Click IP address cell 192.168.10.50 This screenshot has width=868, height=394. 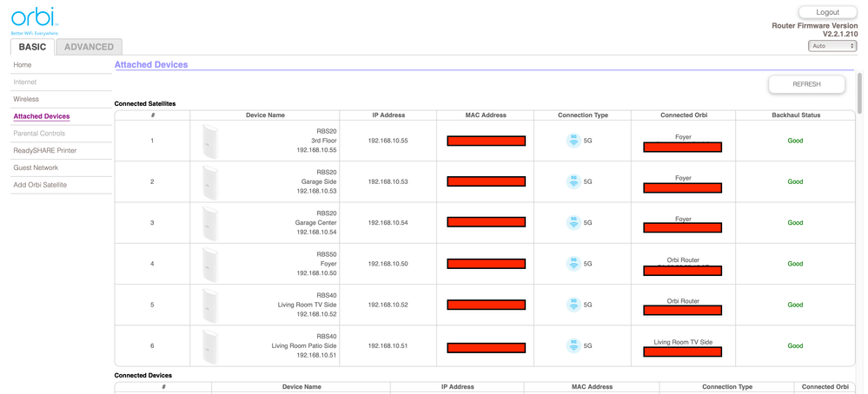point(388,264)
